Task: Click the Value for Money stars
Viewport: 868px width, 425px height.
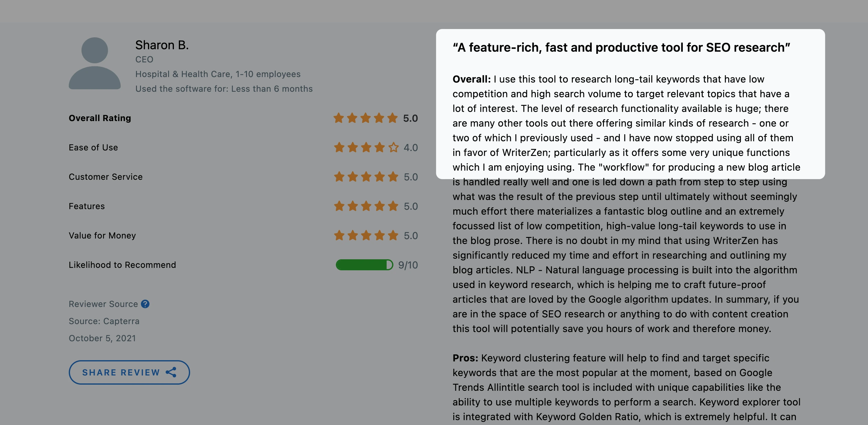Action: pos(366,236)
